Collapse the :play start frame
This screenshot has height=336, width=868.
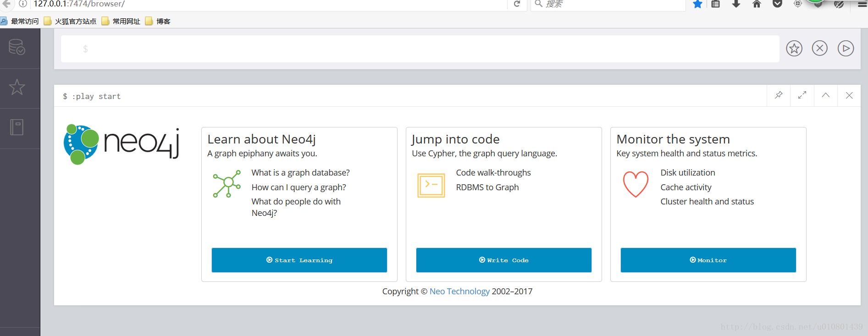pos(826,95)
